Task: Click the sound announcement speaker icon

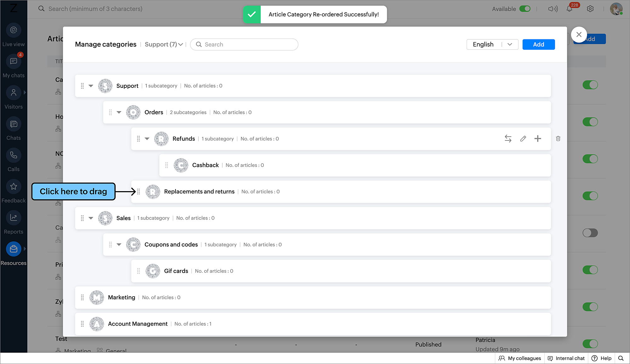Action: coord(553,9)
